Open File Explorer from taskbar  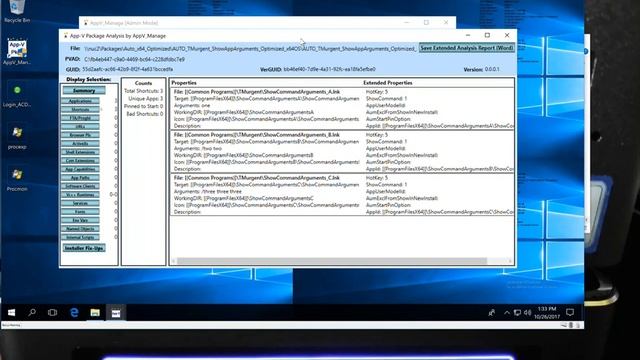[x=95, y=313]
